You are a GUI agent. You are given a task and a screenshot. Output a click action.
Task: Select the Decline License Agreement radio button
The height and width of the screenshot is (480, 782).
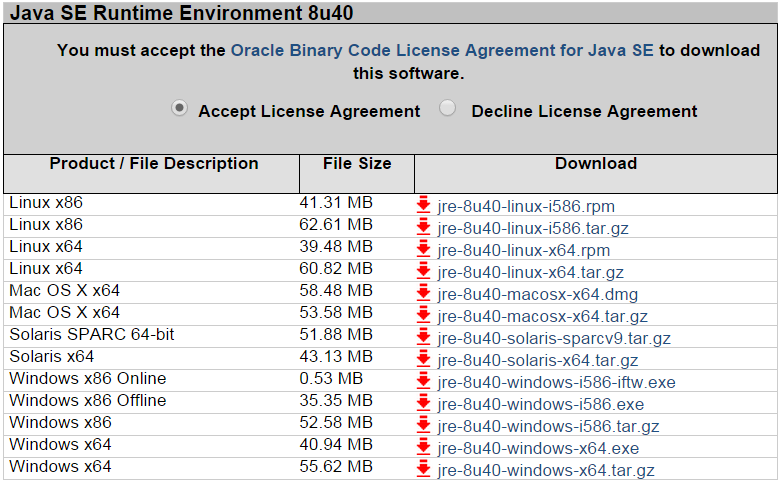[448, 110]
